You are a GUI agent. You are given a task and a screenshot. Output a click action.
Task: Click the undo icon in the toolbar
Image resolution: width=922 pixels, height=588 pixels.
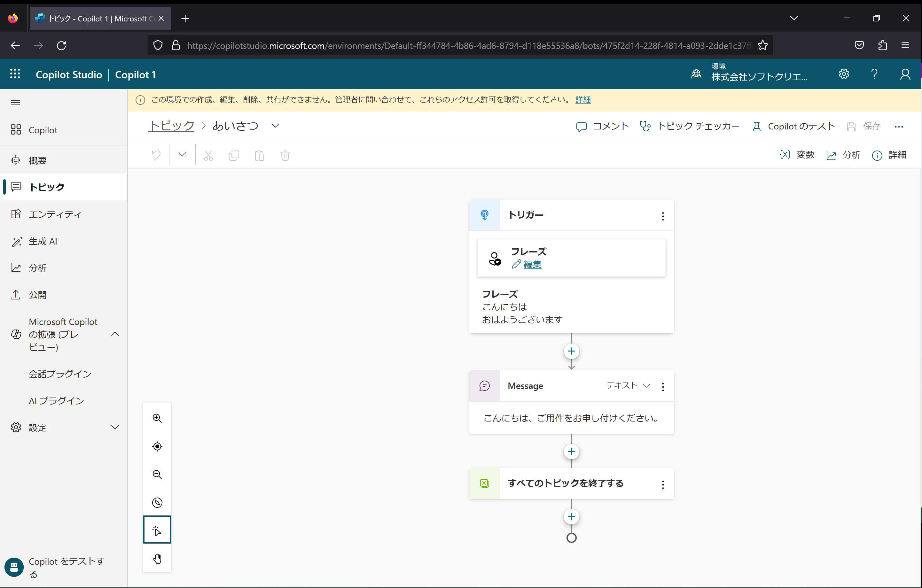(156, 155)
